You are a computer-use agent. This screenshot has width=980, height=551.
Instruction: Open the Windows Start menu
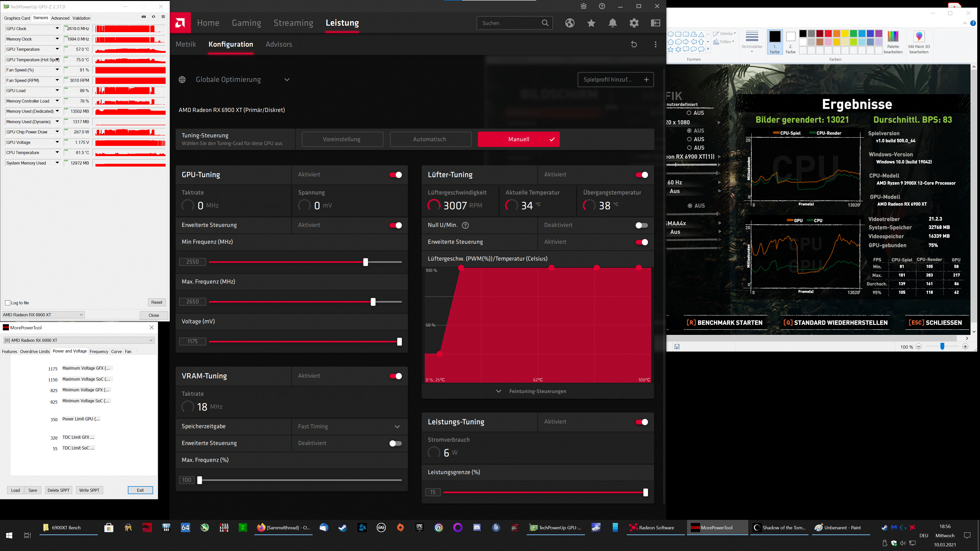[9, 535]
